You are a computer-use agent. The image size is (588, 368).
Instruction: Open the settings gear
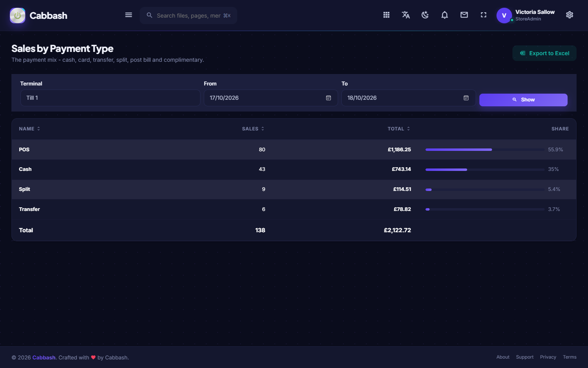pyautogui.click(x=570, y=15)
